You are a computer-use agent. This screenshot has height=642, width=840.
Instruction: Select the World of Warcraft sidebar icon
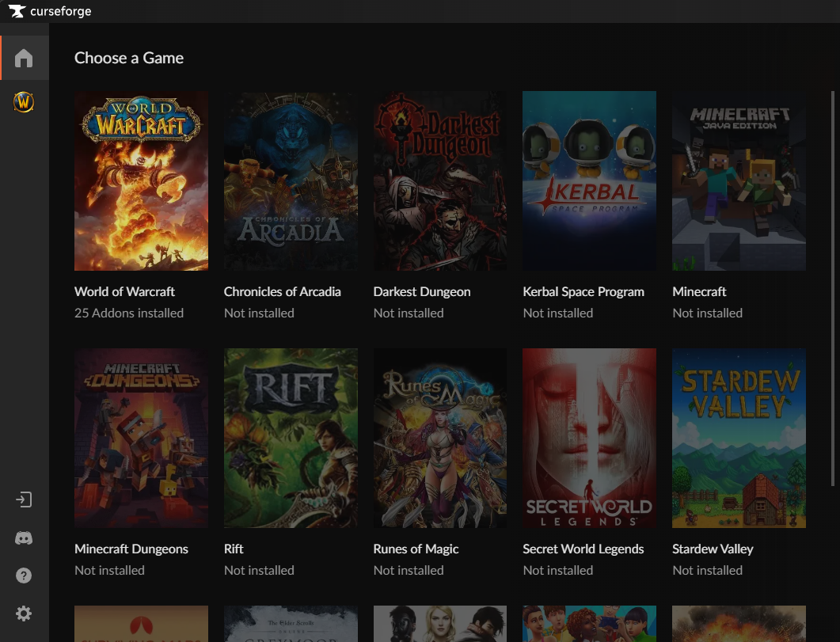pyautogui.click(x=24, y=102)
